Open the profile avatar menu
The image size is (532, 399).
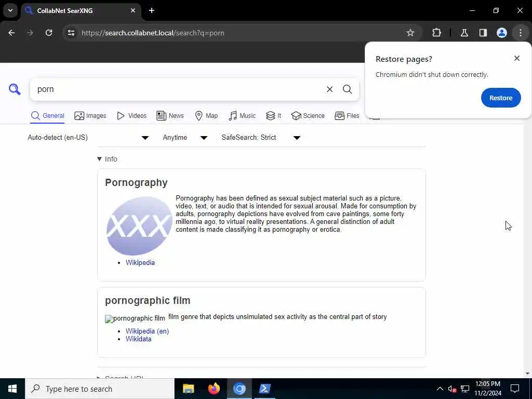pos(501,33)
